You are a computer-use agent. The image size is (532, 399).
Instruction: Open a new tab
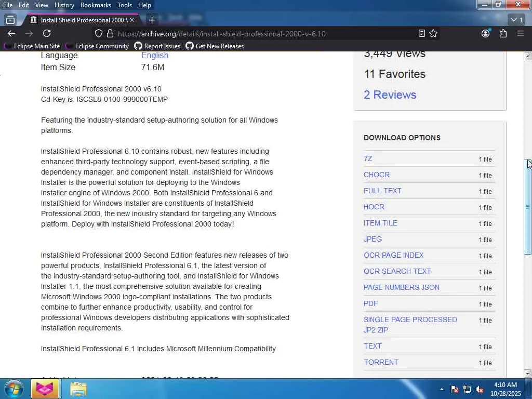(152, 20)
